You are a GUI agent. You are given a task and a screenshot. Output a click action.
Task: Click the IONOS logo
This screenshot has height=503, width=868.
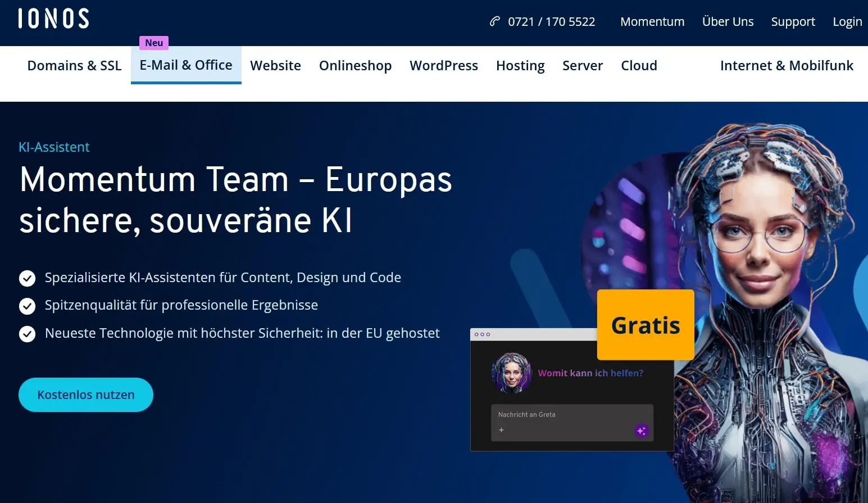[52, 17]
